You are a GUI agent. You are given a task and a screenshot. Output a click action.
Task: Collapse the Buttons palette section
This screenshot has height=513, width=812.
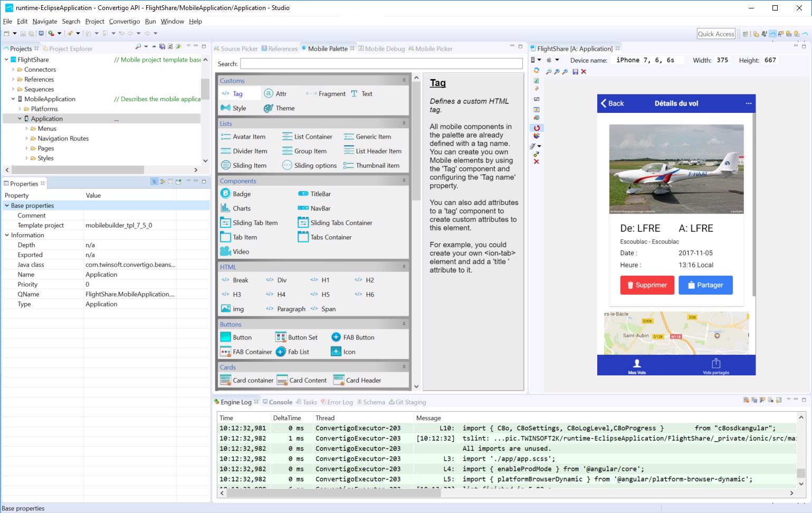(404, 324)
